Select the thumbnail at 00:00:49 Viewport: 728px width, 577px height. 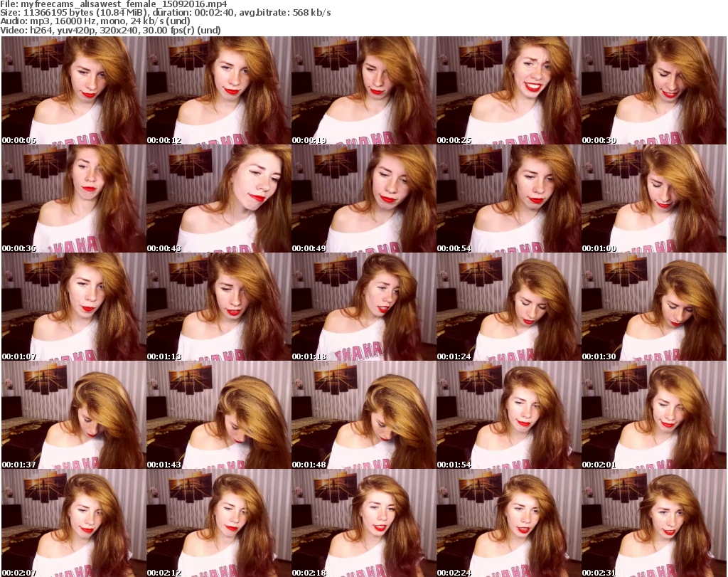[x=363, y=198]
